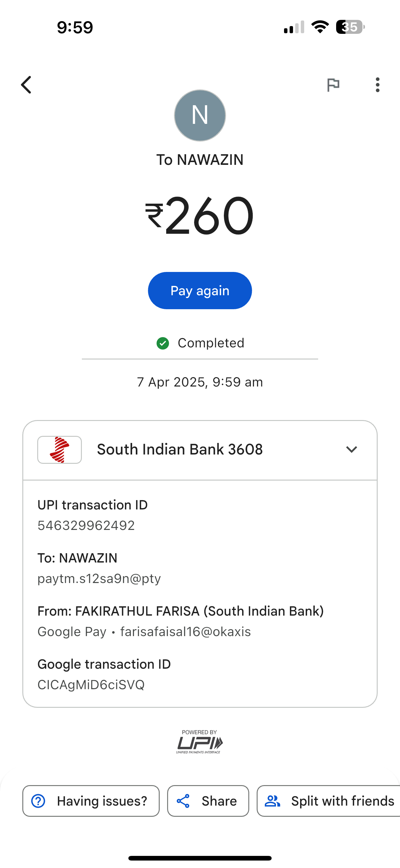Tap the question mark help icon
This screenshot has width=400, height=868.
pyautogui.click(x=38, y=801)
